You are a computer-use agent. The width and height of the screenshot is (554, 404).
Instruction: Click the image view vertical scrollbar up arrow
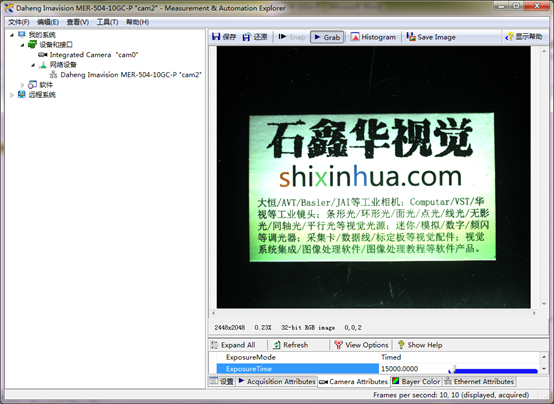(x=544, y=51)
